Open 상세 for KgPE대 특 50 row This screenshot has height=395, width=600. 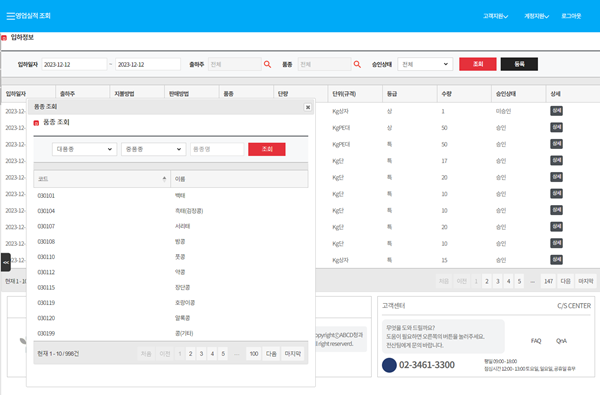tap(556, 144)
